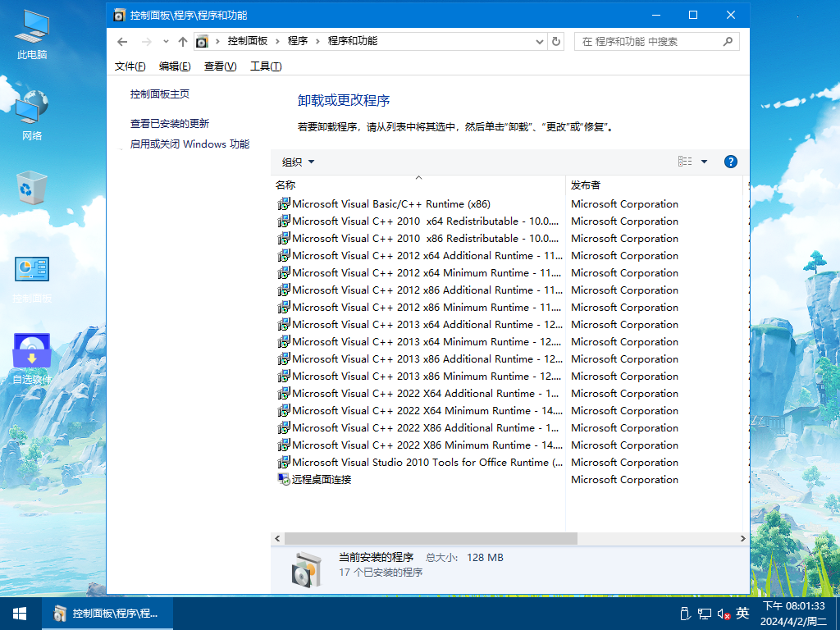Click the volume muted tray icon
The image size is (840, 630).
tap(724, 614)
